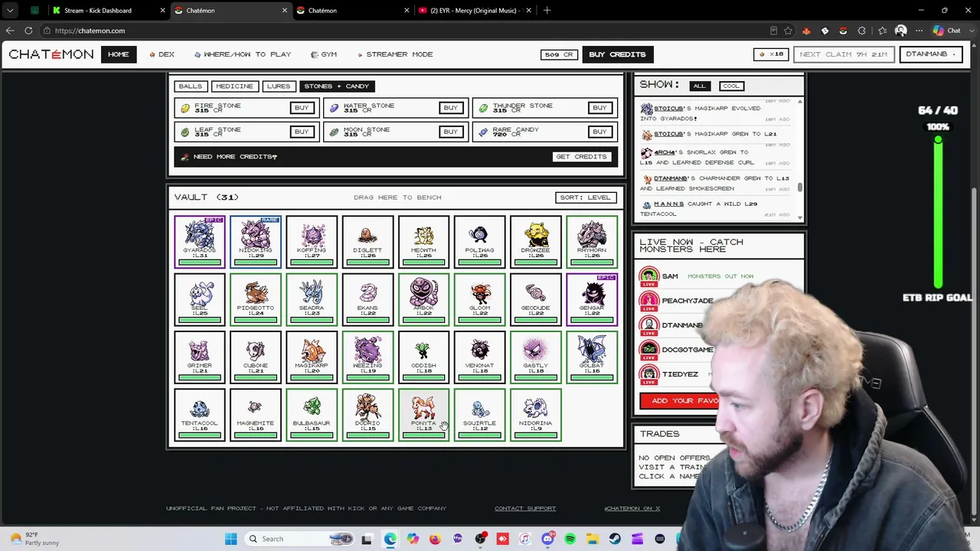This screenshot has width=980, height=551.
Task: Choose the Ekans monster card
Action: [x=367, y=300]
